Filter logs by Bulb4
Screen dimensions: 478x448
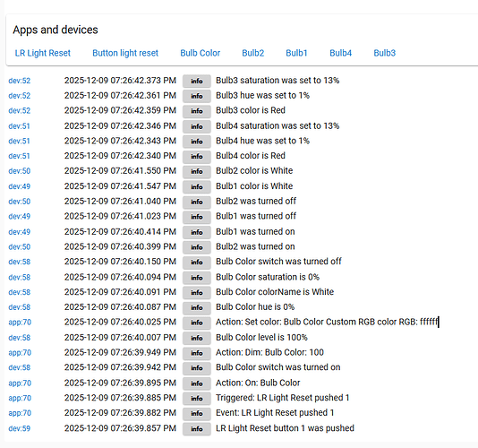coord(340,53)
